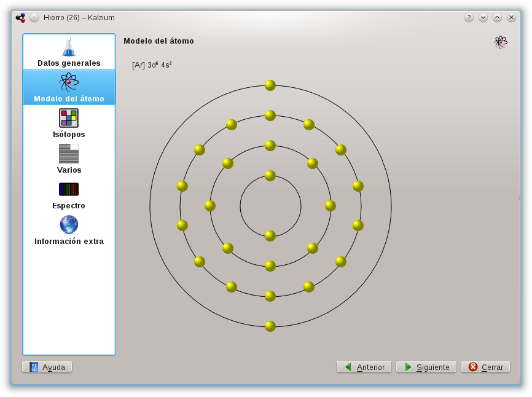
Task: Select the Varios tab label
Action: pyautogui.click(x=69, y=170)
